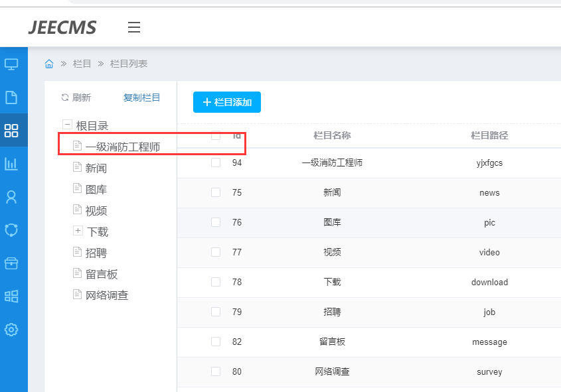The image size is (561, 392).
Task: Collapse the 根目录 tree node
Action: (66, 125)
